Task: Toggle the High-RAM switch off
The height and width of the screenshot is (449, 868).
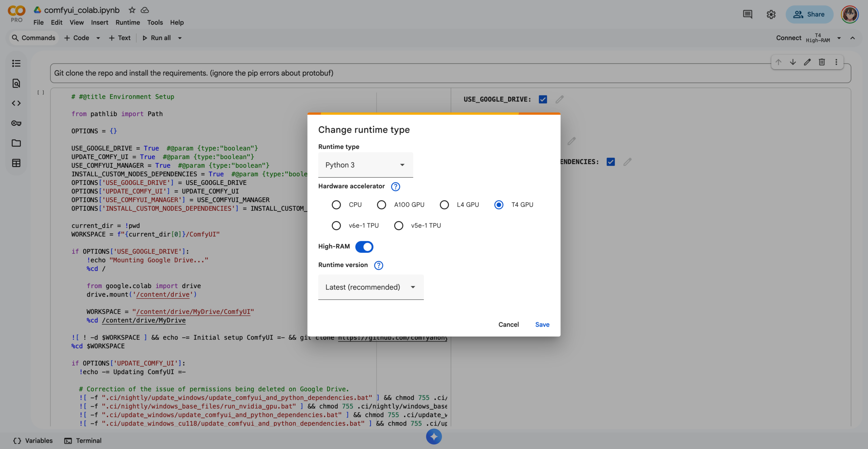Action: coord(364,247)
